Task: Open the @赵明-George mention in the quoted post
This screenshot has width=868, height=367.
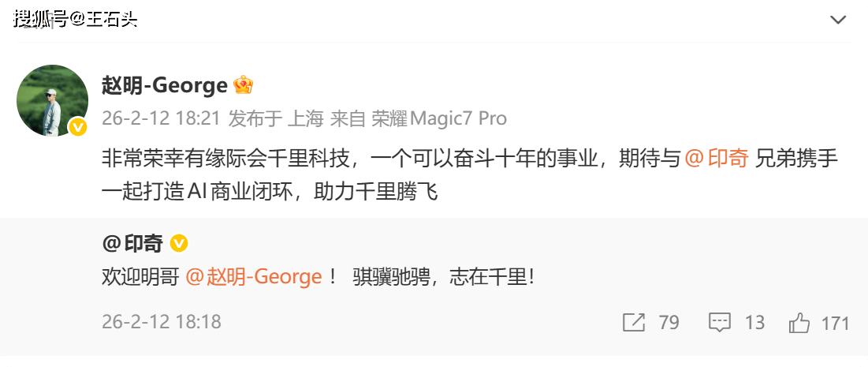Action: (x=254, y=276)
